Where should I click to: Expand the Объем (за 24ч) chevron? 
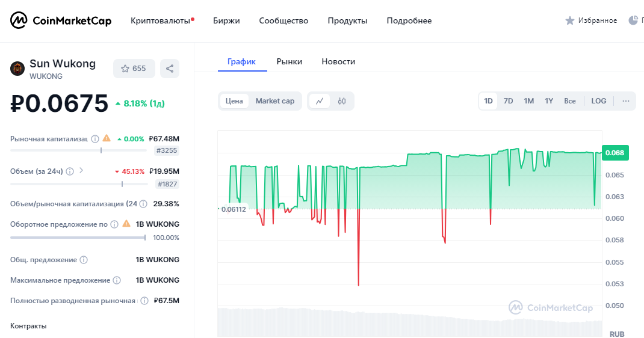[x=81, y=171]
